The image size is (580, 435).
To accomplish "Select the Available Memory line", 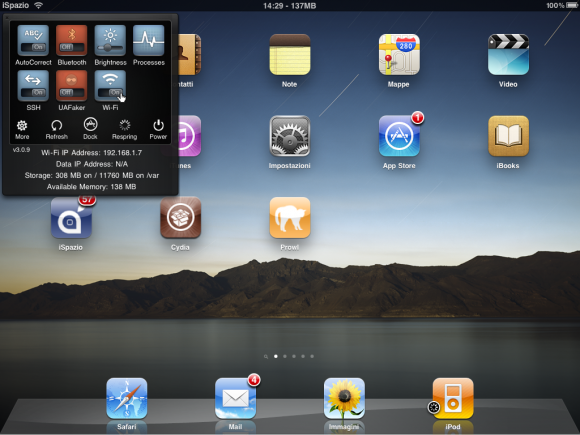I will 91,187.
